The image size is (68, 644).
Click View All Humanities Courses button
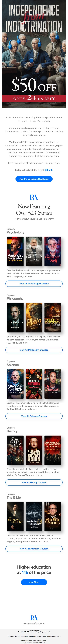click(x=34, y=549)
